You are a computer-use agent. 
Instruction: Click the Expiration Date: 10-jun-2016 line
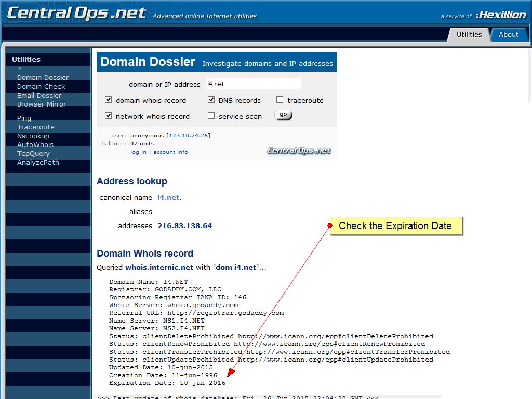tap(167, 383)
